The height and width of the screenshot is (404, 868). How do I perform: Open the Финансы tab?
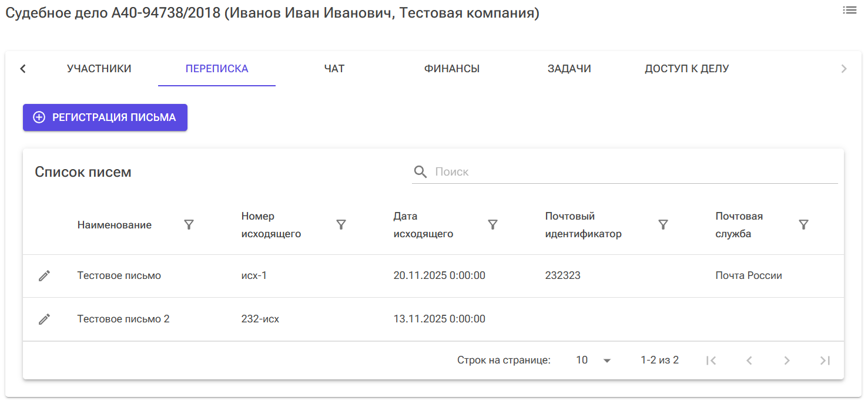tap(451, 68)
